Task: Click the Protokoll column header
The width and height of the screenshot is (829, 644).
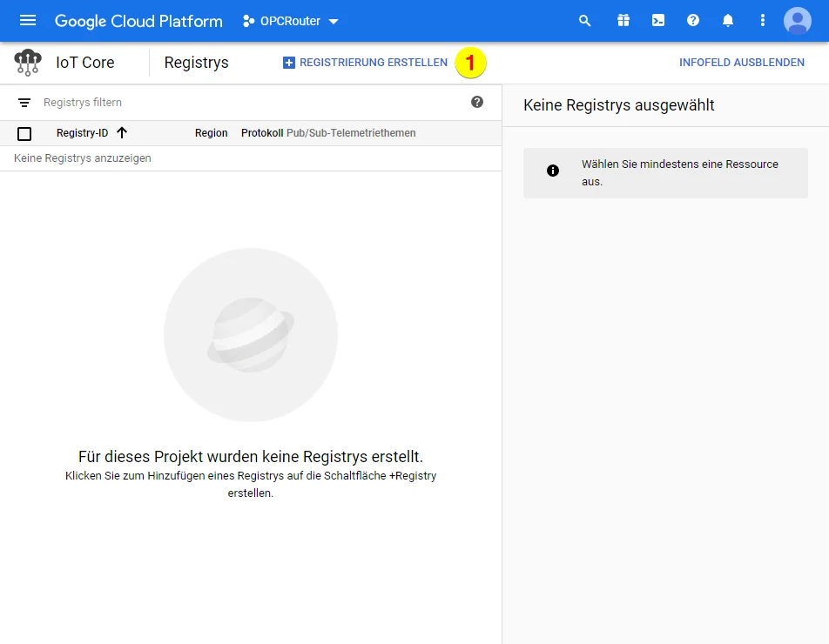Action: coord(262,133)
